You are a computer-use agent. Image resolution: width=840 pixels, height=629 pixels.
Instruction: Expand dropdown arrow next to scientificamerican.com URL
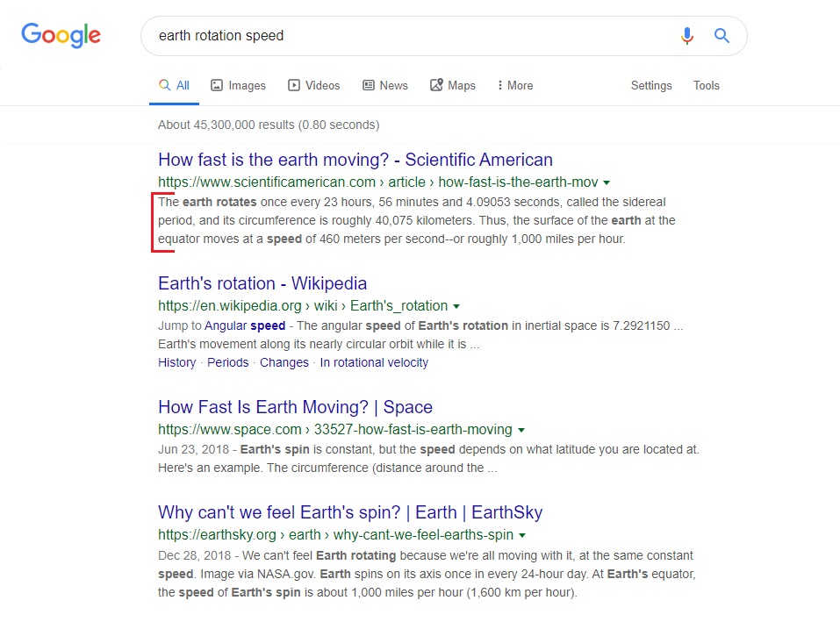pos(607,182)
